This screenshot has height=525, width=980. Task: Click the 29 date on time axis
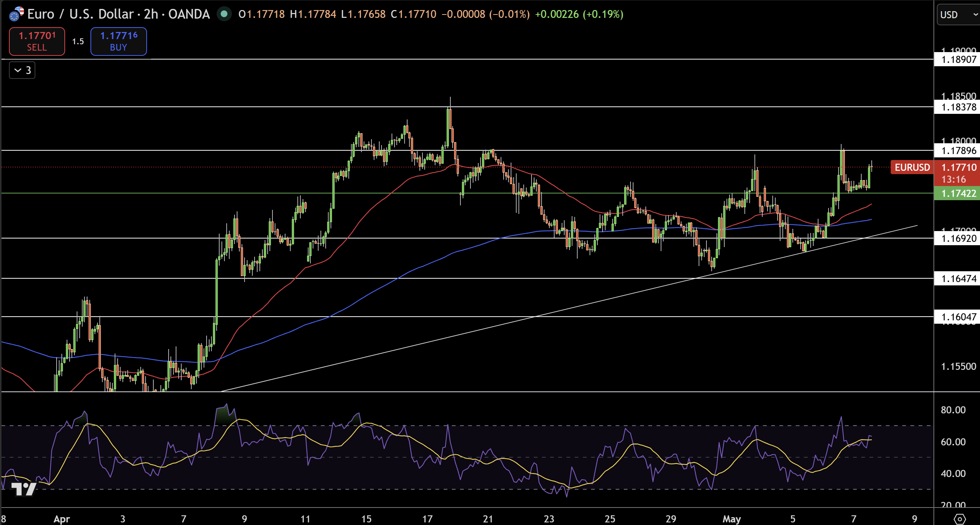pos(671,519)
